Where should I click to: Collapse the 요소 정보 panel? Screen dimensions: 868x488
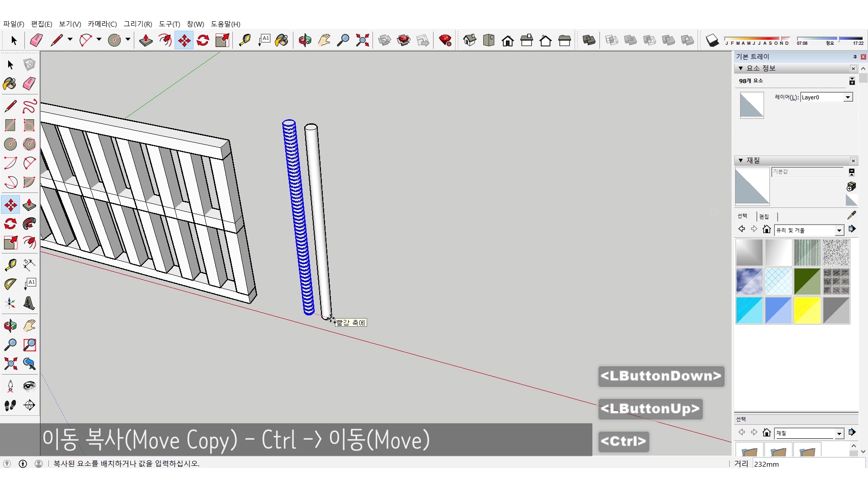[741, 68]
